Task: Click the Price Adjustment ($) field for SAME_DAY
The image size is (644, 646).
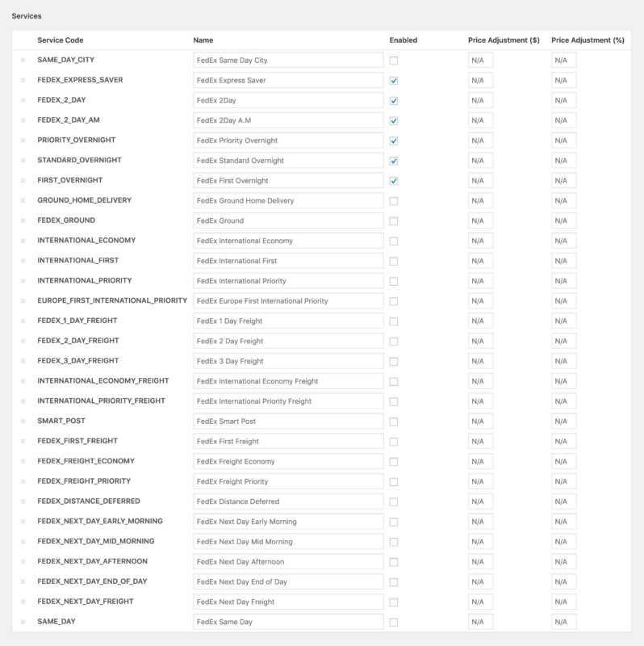Action: coord(482,621)
